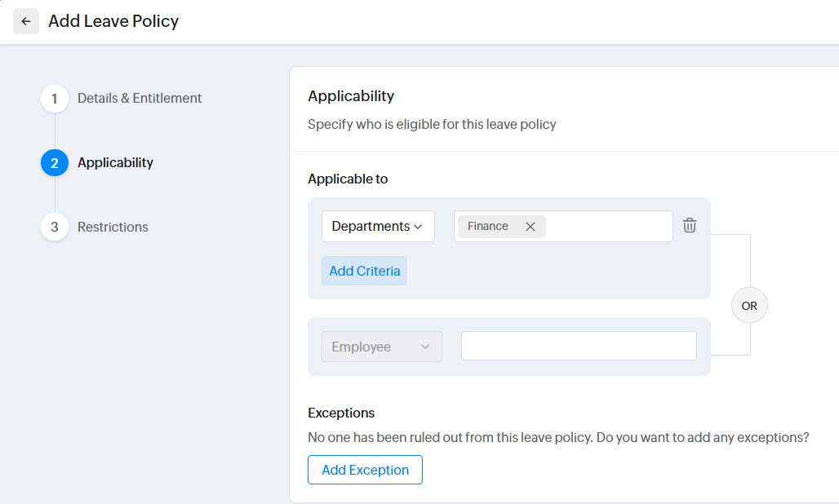
Task: Click the Applicability section heading
Action: click(x=351, y=96)
